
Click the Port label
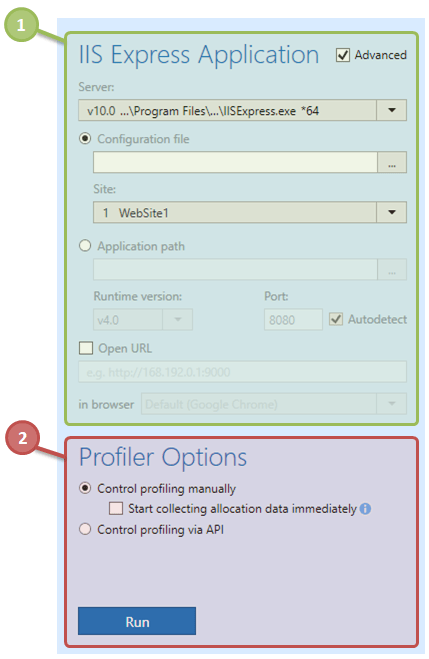click(276, 296)
